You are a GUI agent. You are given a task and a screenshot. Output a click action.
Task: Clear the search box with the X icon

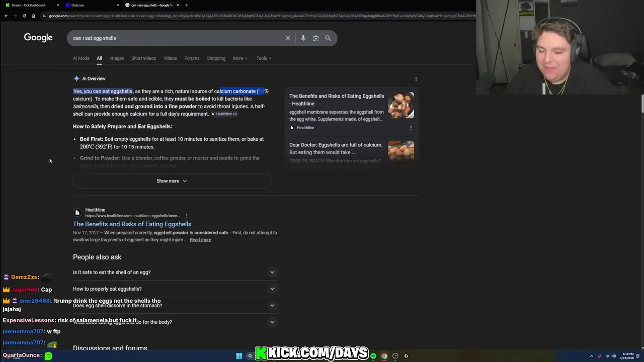288,38
